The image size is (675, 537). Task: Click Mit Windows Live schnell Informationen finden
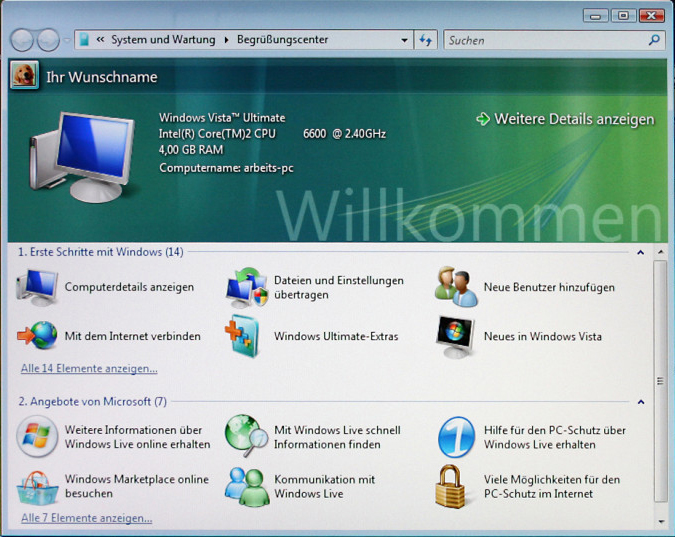point(338,437)
